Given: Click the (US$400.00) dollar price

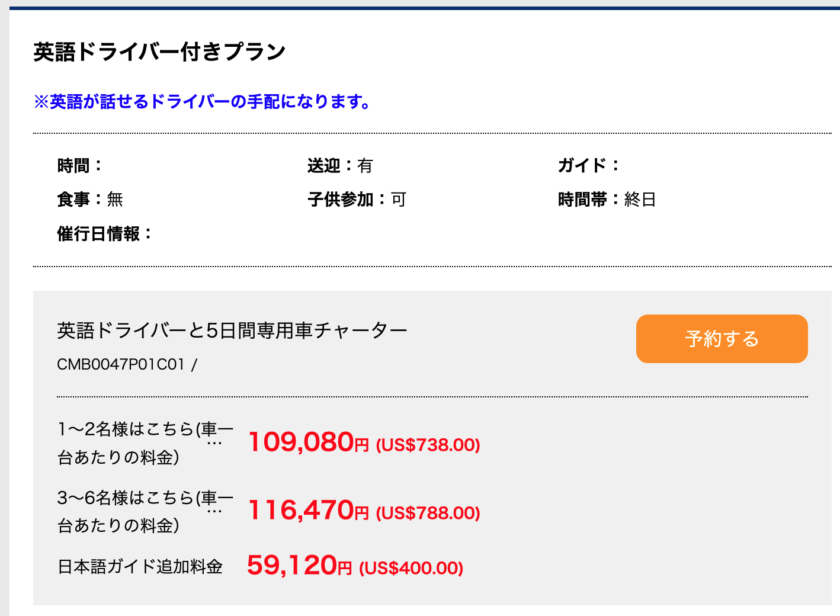Looking at the screenshot, I should point(411,568).
